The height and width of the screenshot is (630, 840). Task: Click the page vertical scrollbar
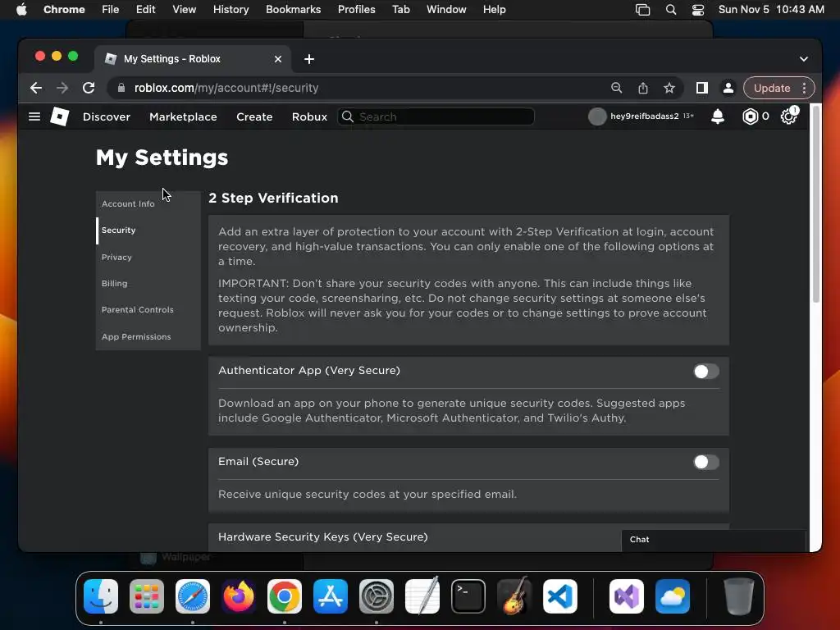[x=816, y=203]
